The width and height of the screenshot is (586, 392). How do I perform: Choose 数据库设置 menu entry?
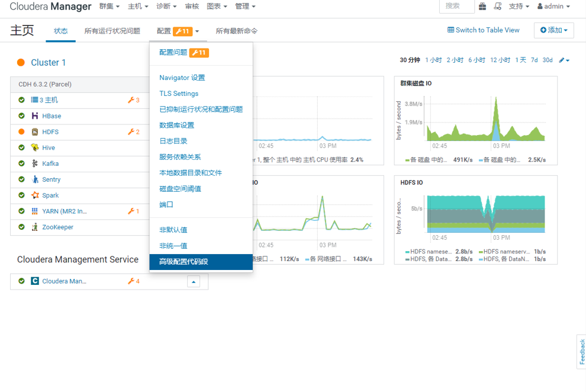177,125
